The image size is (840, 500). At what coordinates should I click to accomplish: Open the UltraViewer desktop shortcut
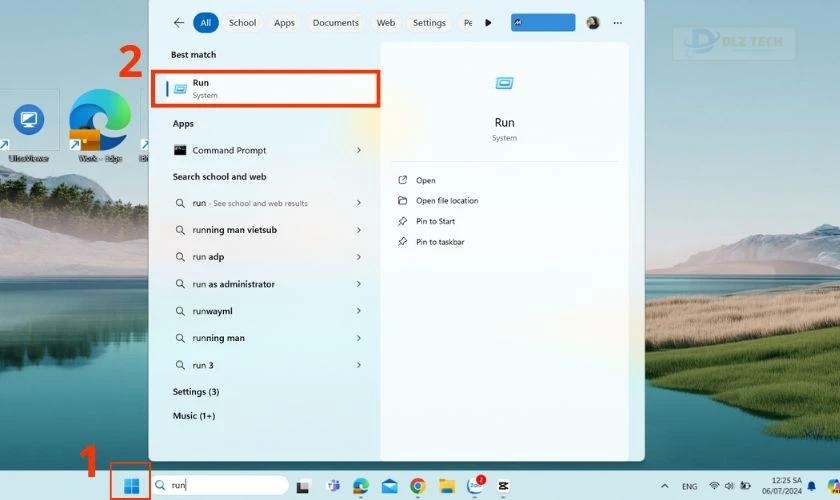30,125
